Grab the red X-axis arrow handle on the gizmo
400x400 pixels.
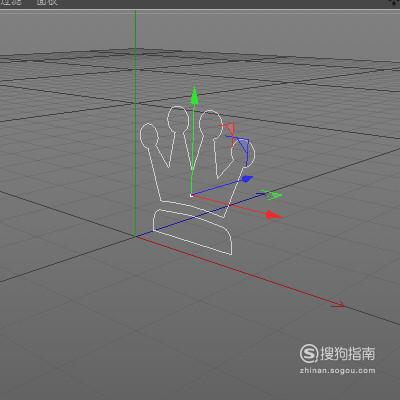274,215
